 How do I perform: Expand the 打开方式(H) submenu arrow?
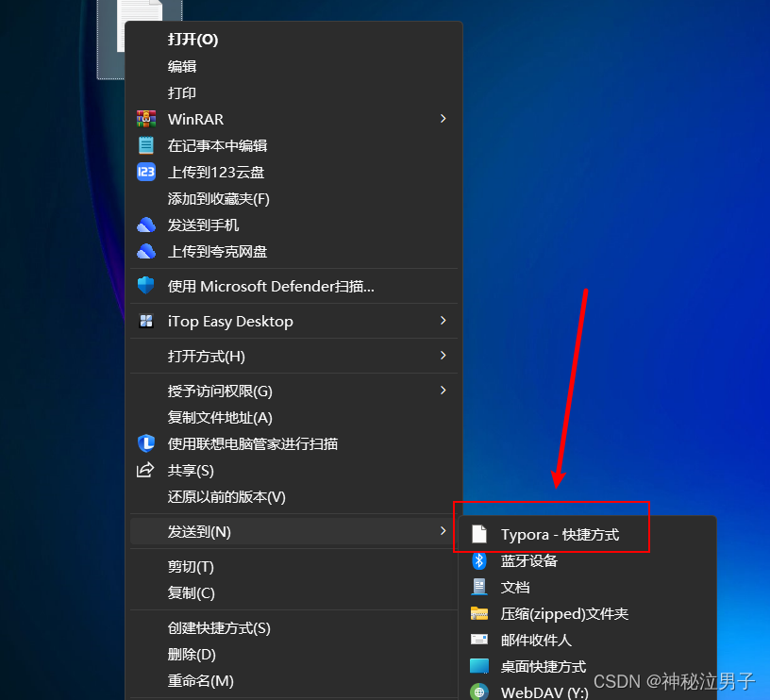pyautogui.click(x=443, y=356)
